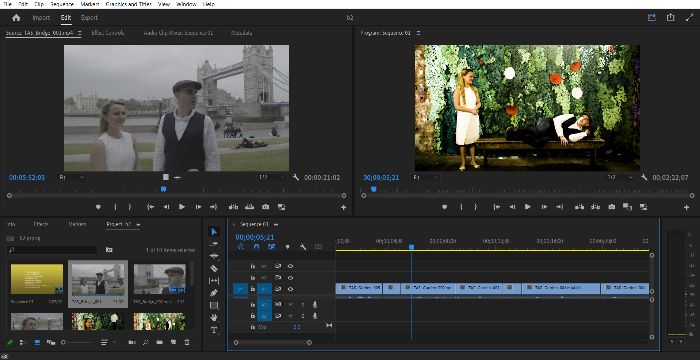Screen dimensions: 700x360
Task: Export frame from Program Monitor camera icon
Action: coord(612,207)
